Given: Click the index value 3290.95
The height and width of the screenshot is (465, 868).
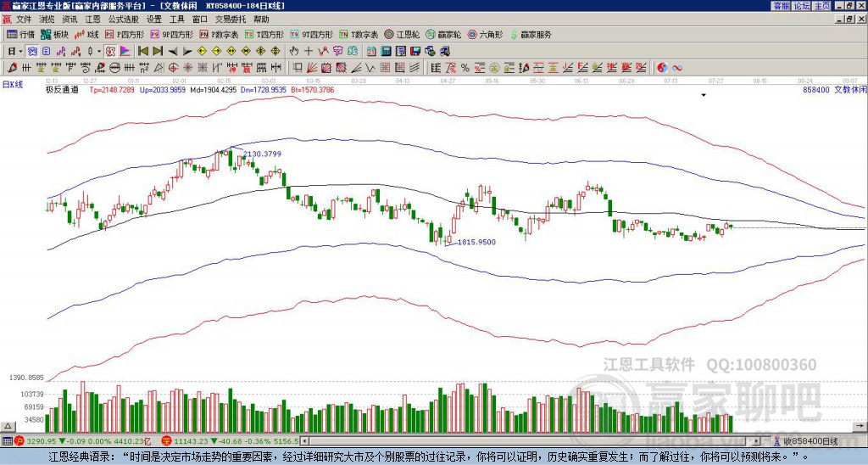Looking at the screenshot, I should (x=42, y=441).
